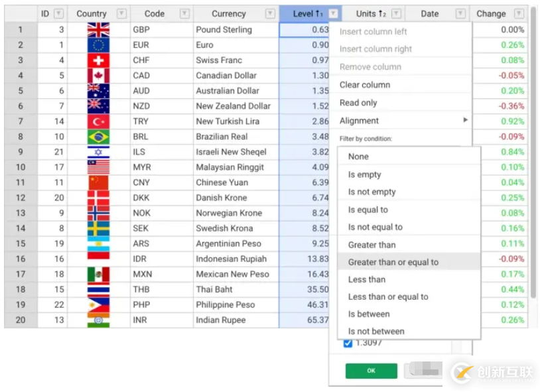Open the Currency column filter dropdown
Viewport: 540px width, 392px height.
(270, 14)
